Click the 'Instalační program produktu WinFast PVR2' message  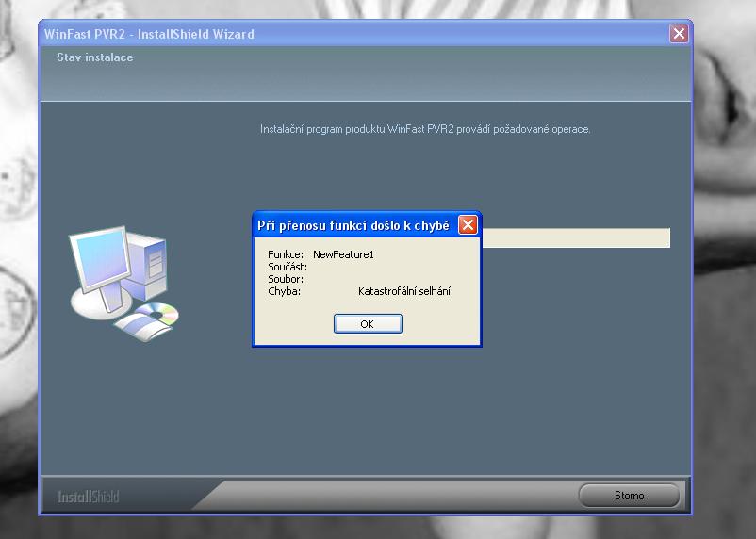[425, 129]
